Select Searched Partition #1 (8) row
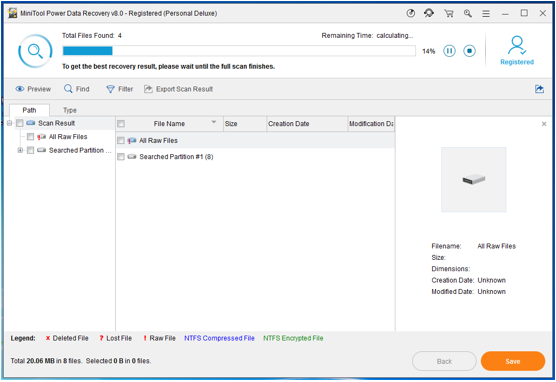The height and width of the screenshot is (382, 556). pos(255,157)
